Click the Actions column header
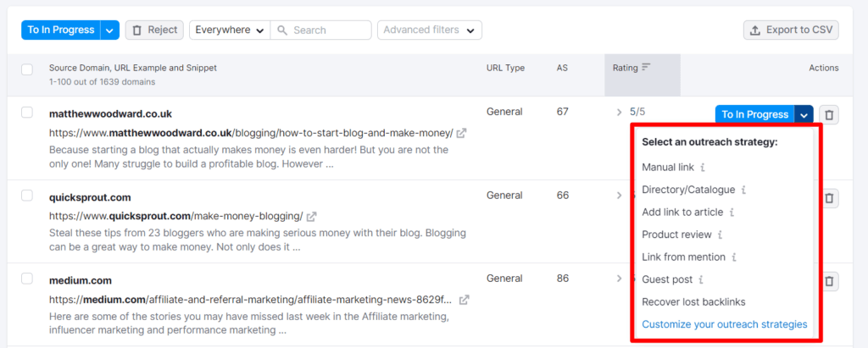Screen dimensions: 868x348 tap(824, 68)
